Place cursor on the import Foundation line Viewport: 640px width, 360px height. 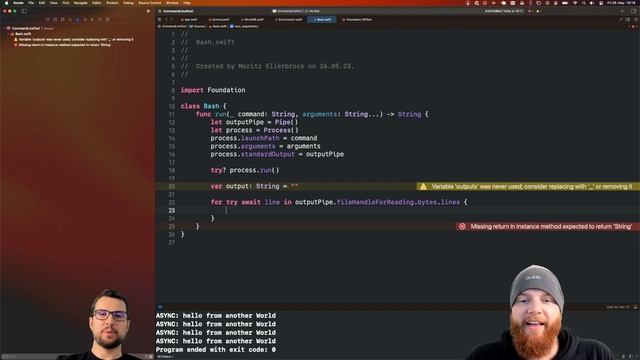213,90
